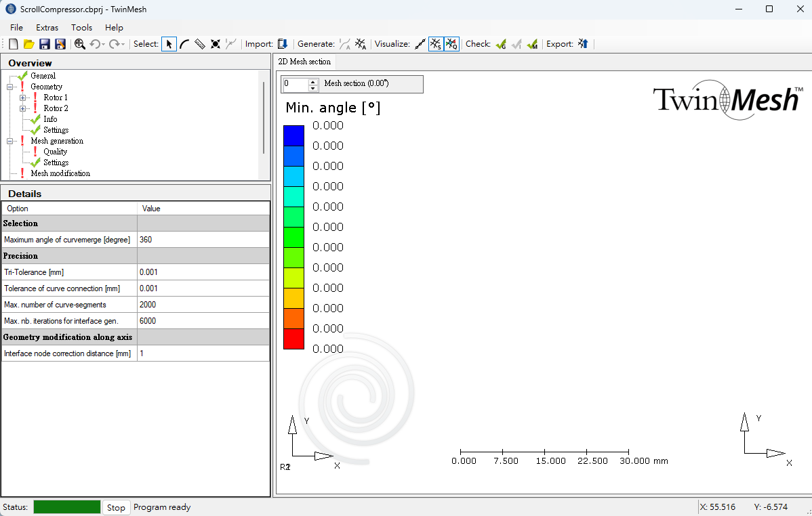Click the Selection group row

point(136,223)
